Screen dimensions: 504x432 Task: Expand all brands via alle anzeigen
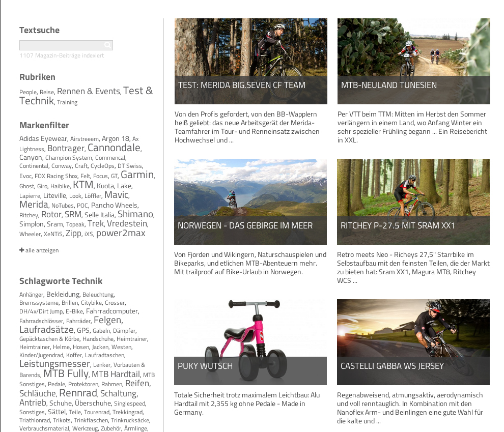point(39,250)
